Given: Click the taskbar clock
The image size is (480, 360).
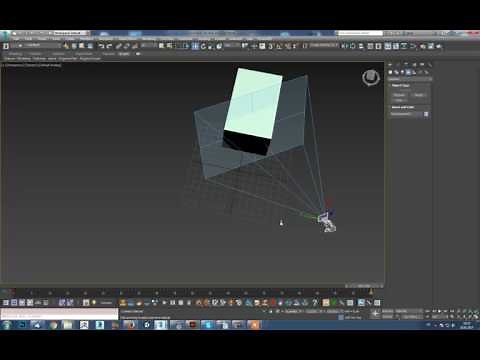Looking at the screenshot, I should pos(467,325).
